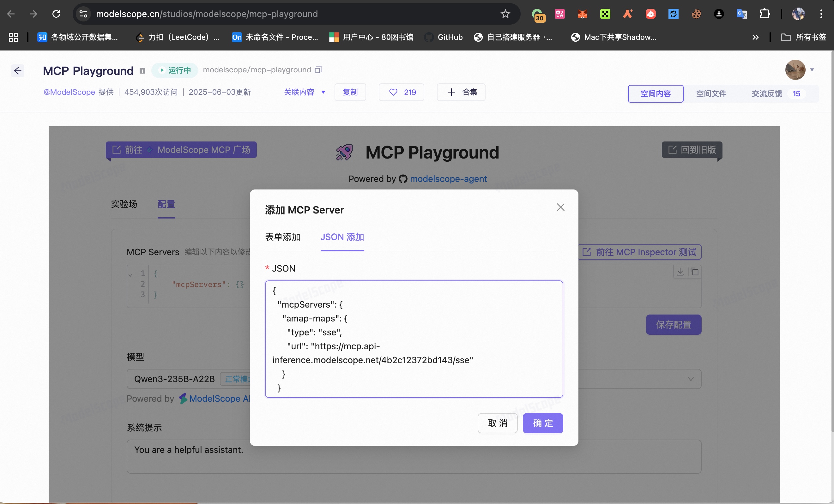Open the apps grid in bookmarks bar

pos(13,37)
